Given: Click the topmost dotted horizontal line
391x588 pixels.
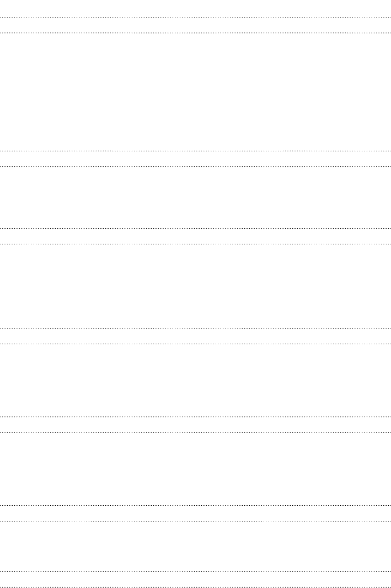Looking at the screenshot, I should tap(195, 17).
